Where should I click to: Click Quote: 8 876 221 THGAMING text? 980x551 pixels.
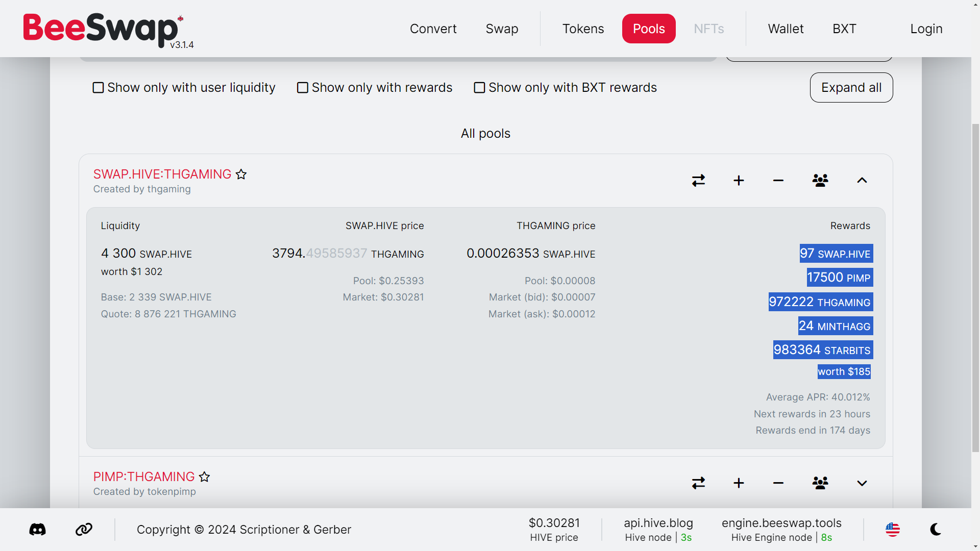pyautogui.click(x=168, y=314)
